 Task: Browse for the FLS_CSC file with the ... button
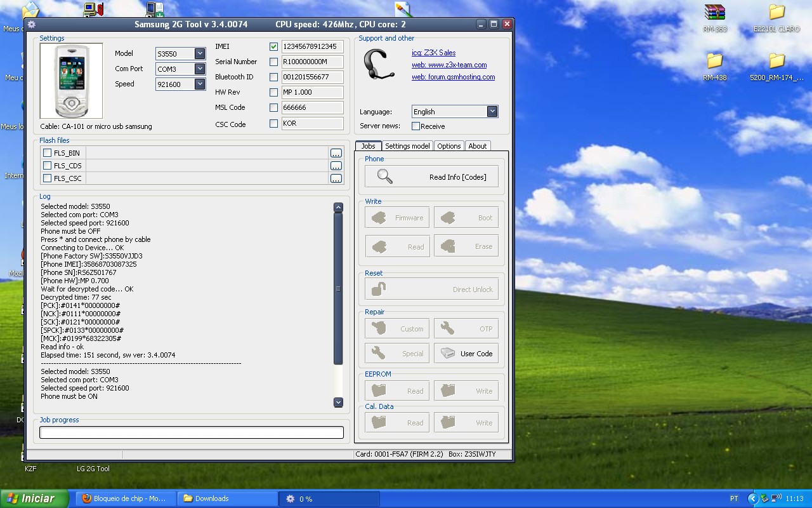pyautogui.click(x=336, y=178)
